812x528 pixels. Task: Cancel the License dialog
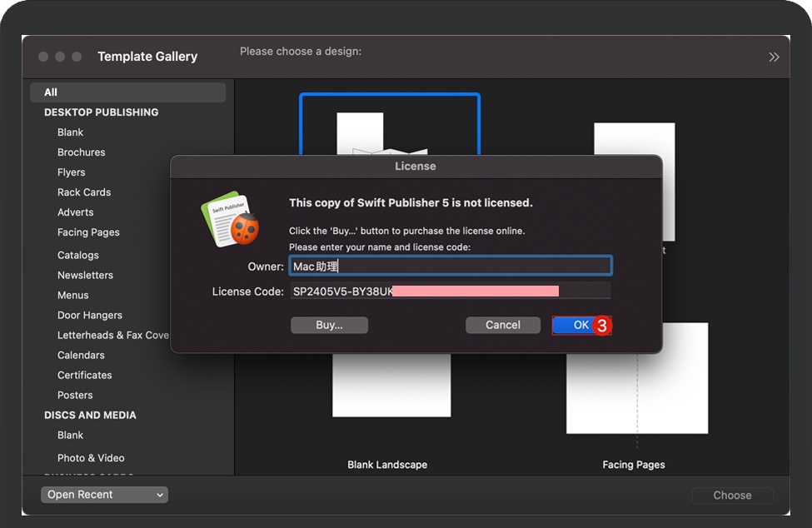pyautogui.click(x=502, y=325)
